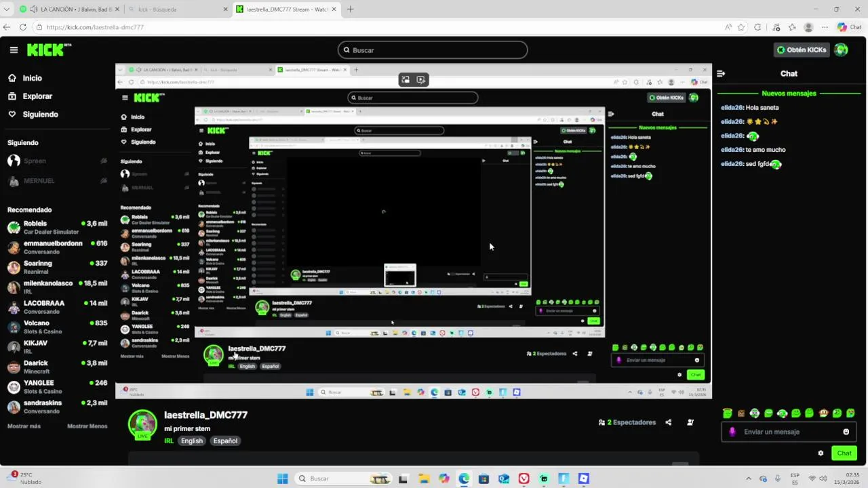Open followed channel Spreen at the left screen edge
868x488 pixels.
coord(57,161)
